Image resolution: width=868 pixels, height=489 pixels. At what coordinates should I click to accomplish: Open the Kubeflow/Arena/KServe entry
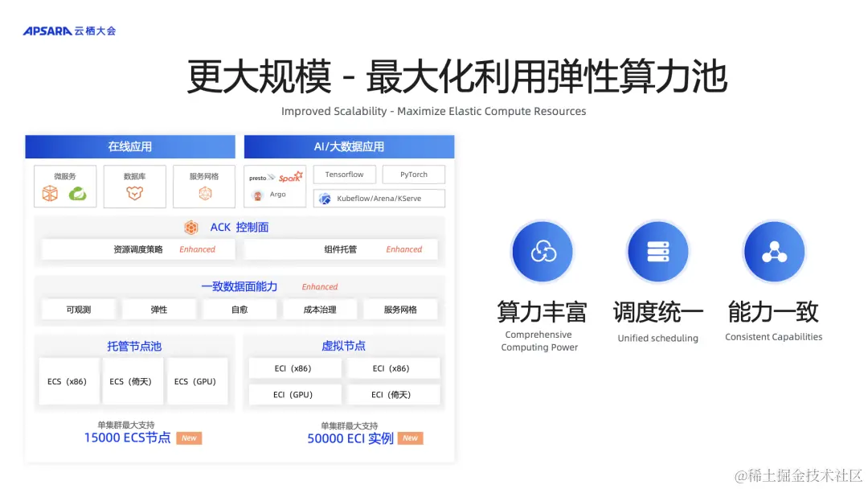pyautogui.click(x=379, y=198)
